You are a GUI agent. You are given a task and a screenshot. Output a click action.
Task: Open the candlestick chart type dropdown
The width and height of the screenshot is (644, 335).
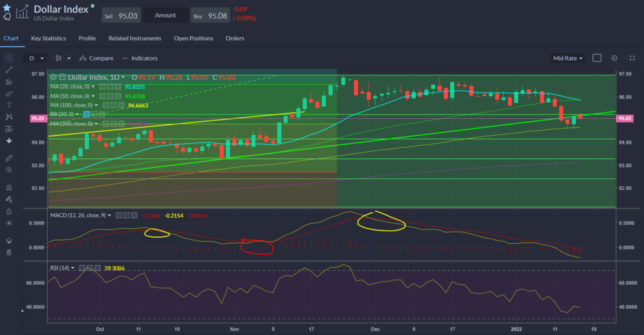tap(62, 58)
